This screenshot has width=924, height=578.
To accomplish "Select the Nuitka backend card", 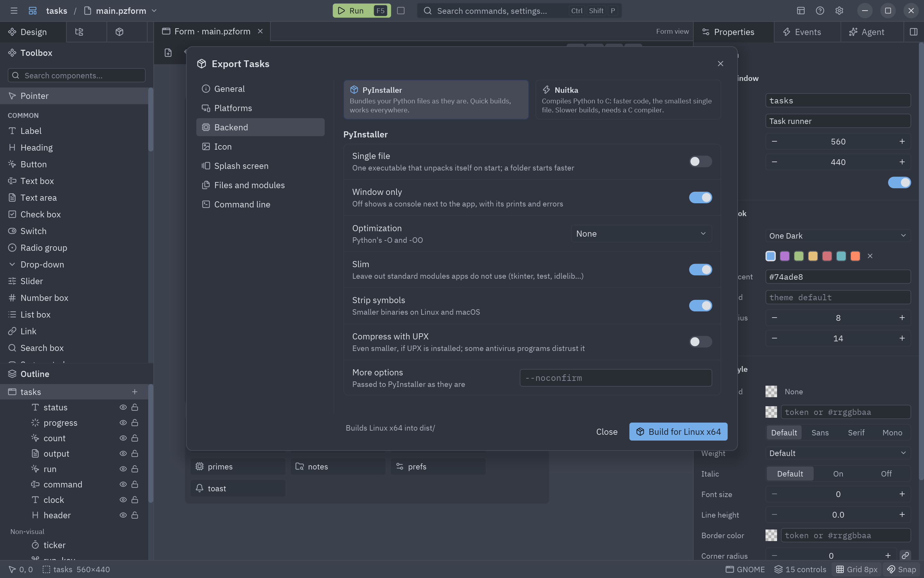I will (x=628, y=100).
